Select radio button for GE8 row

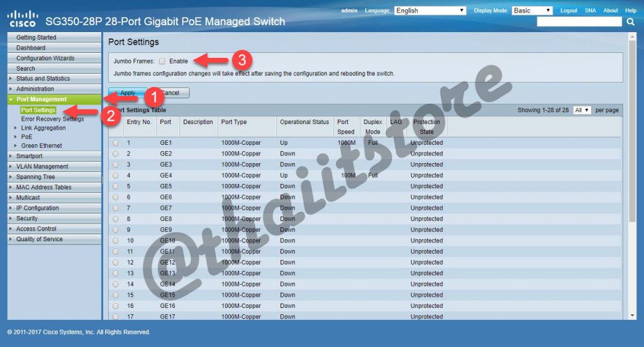pyautogui.click(x=116, y=219)
